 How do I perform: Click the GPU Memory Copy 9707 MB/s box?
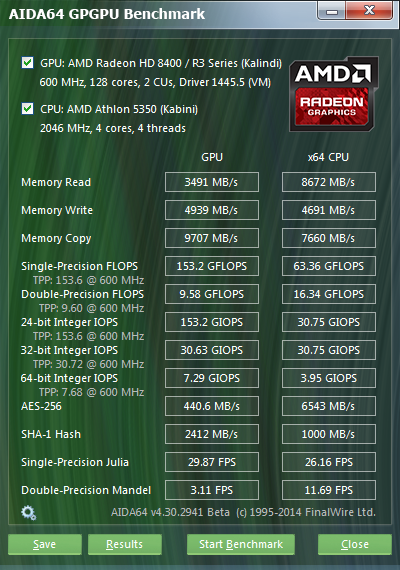(212, 238)
